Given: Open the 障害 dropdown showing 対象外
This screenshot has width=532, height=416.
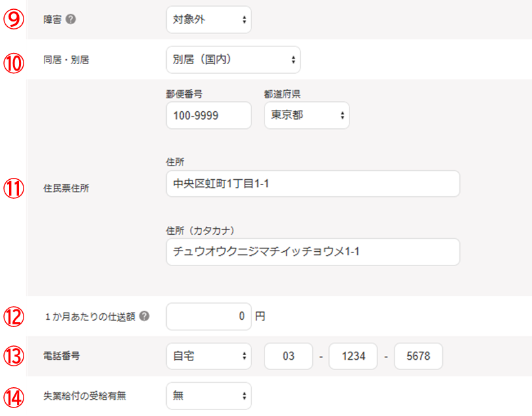Looking at the screenshot, I should [208, 20].
